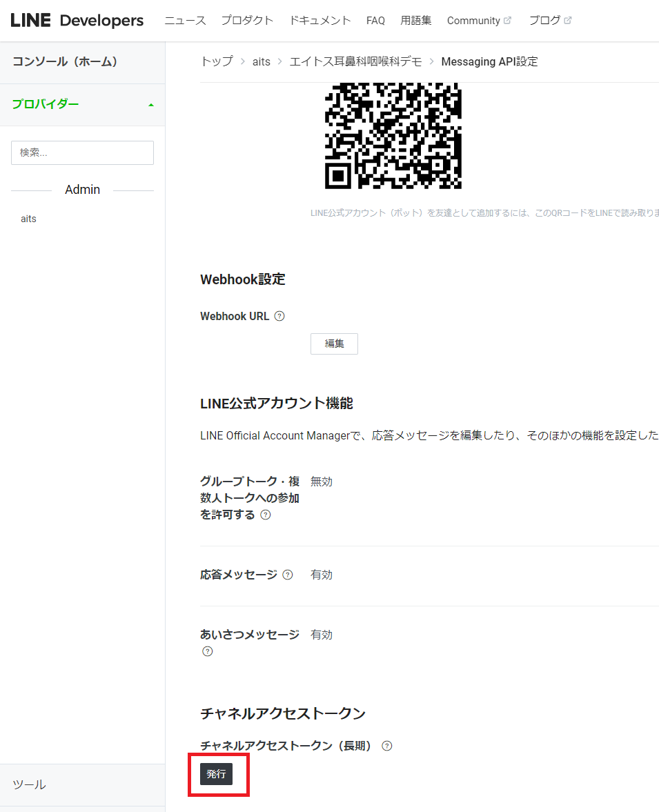Click inside the 検索 search field
Screen dimensions: 659x812
pos(82,152)
